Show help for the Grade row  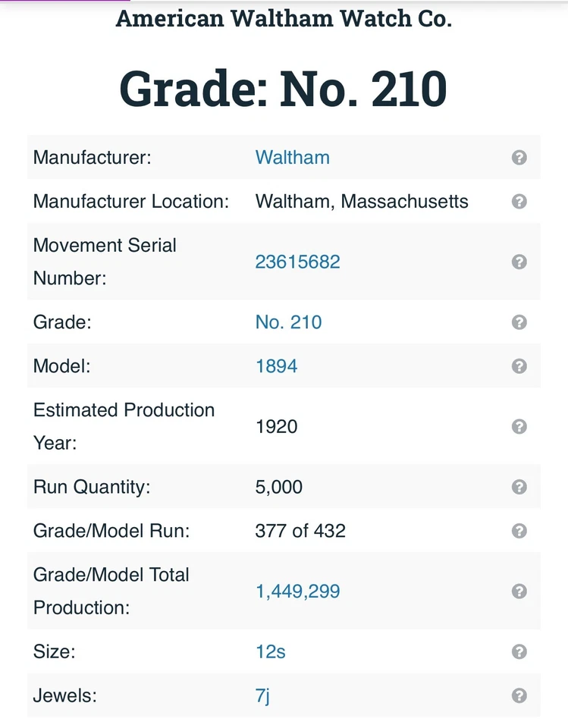[x=519, y=322]
